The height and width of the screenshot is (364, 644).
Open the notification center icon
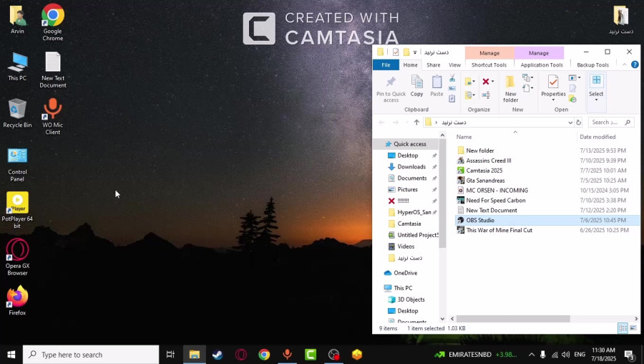click(x=630, y=355)
